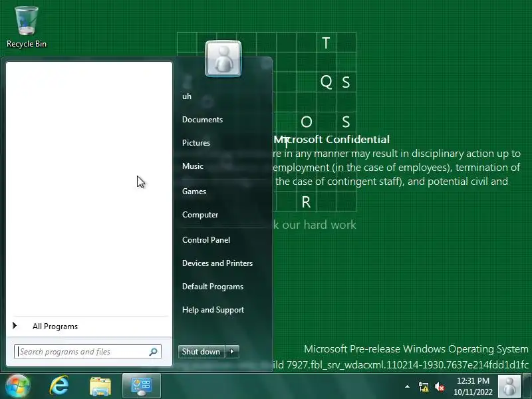Click the Show desktop strip
The width and height of the screenshot is (532, 399).
click(527, 386)
